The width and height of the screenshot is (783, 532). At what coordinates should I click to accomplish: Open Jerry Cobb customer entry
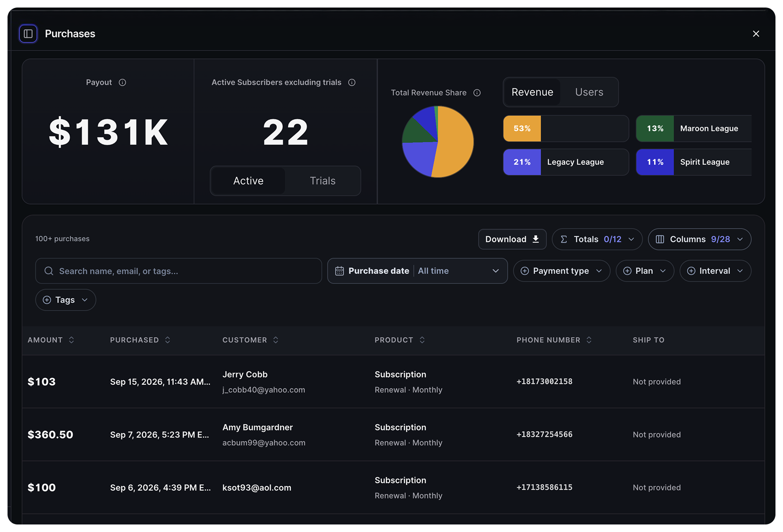264,382
